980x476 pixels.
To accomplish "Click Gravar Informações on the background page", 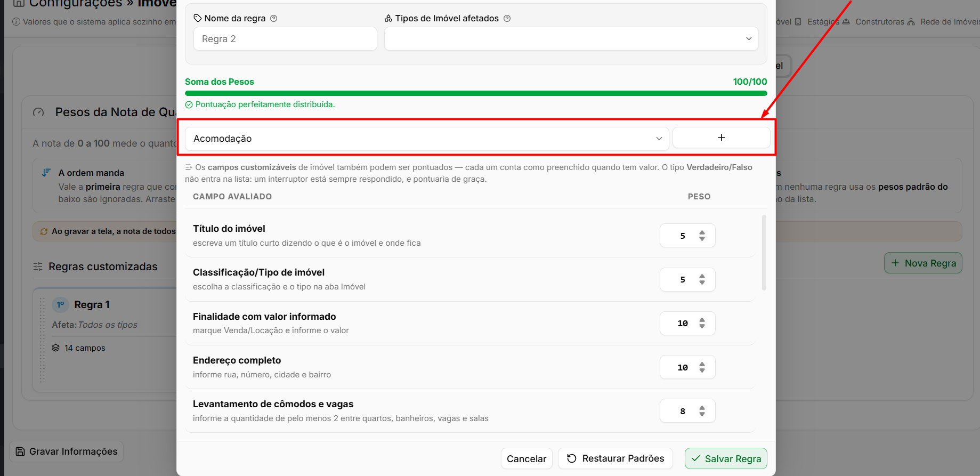I will (x=67, y=451).
